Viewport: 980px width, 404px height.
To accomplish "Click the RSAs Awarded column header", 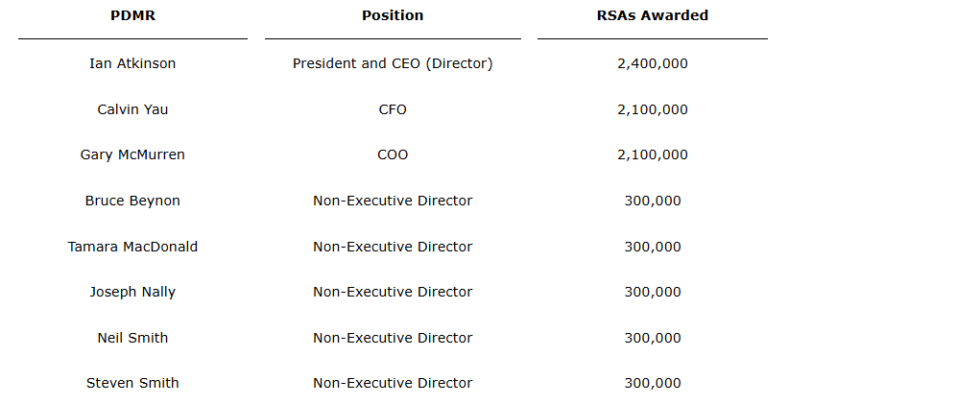I will click(x=653, y=15).
